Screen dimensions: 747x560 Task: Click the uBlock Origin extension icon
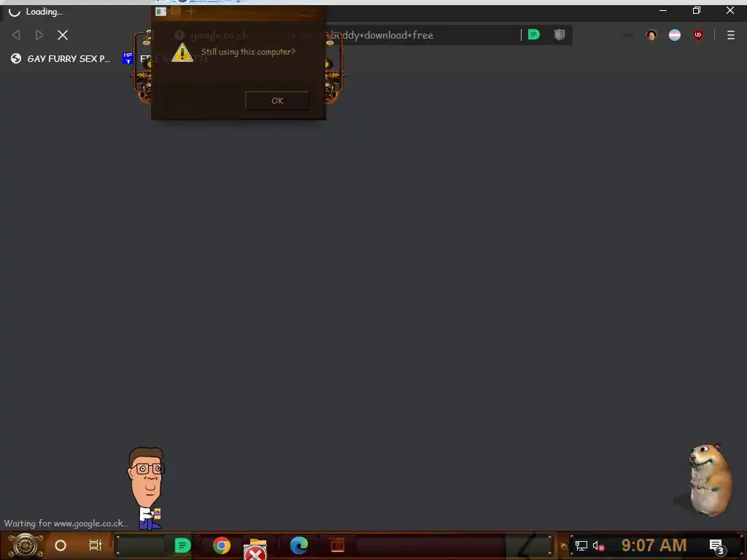coord(698,35)
